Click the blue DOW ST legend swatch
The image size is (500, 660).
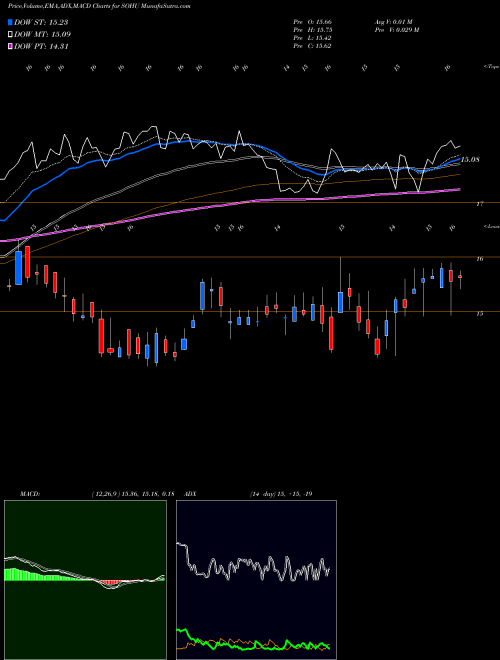(10, 22)
